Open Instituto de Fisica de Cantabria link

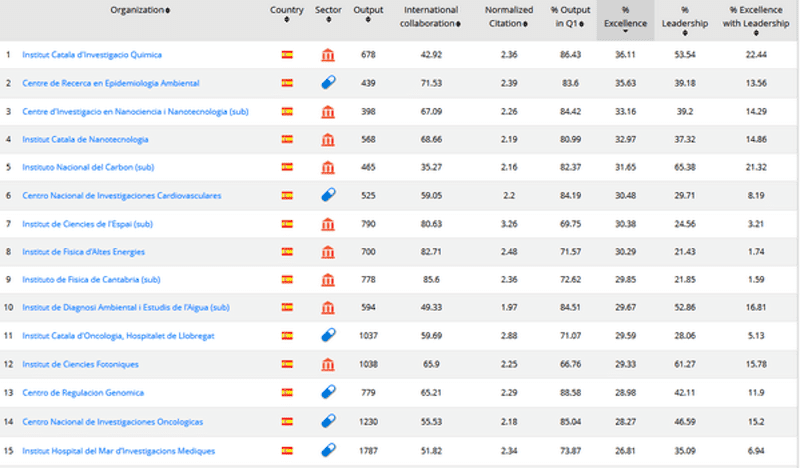tap(91, 280)
